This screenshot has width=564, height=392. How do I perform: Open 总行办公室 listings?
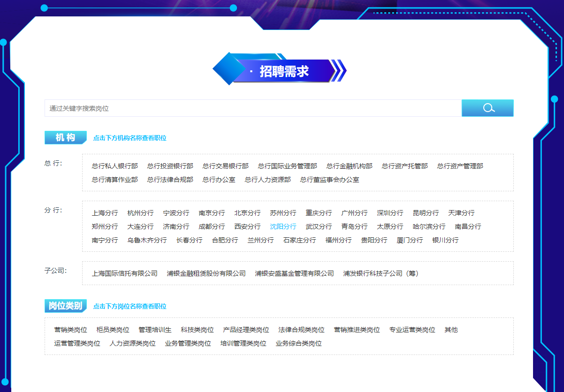(x=219, y=180)
